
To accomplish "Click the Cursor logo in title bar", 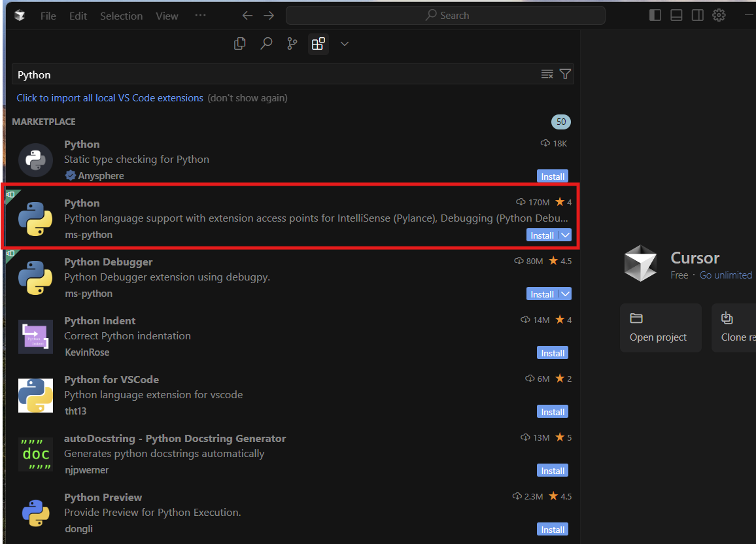I will coord(20,16).
